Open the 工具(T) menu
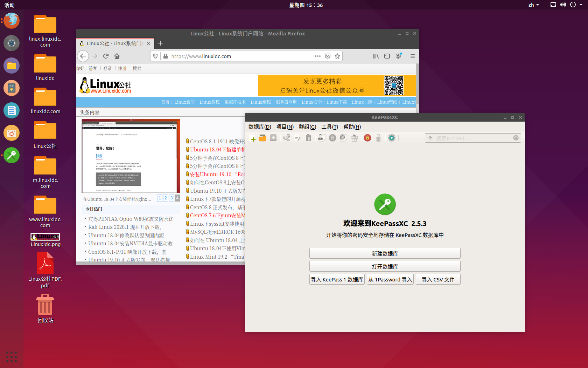Viewport: 588px width, 368px height. click(x=329, y=127)
